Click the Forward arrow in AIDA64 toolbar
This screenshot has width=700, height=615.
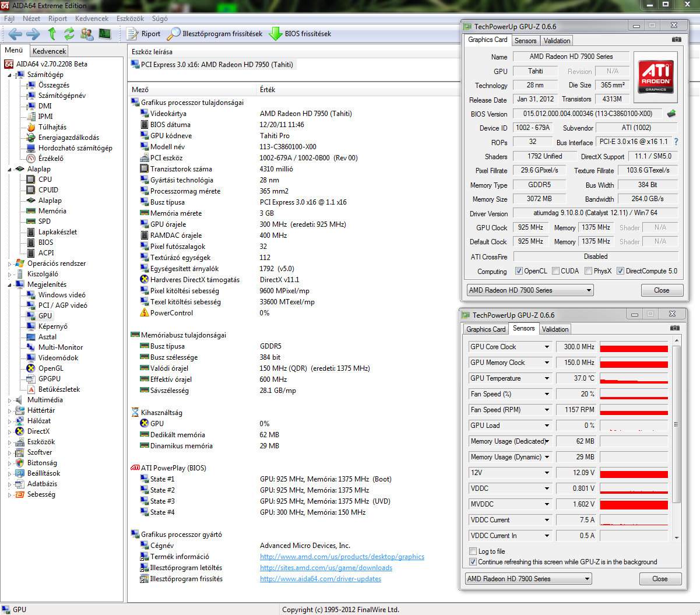[33, 34]
